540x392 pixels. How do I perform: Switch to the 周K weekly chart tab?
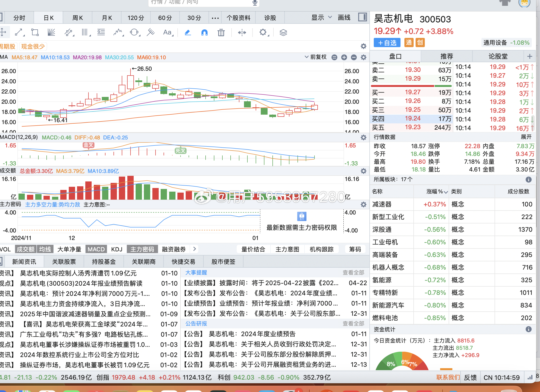point(78,18)
